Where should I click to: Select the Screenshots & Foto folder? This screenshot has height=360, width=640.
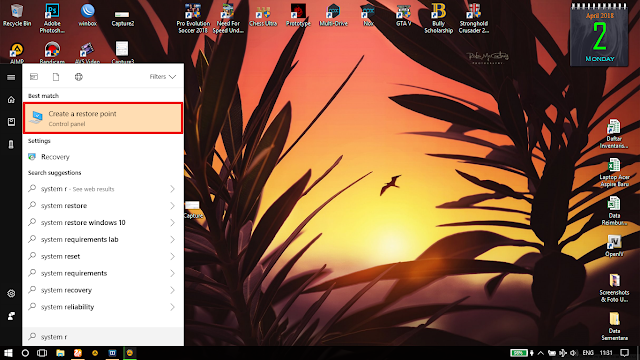(614, 288)
